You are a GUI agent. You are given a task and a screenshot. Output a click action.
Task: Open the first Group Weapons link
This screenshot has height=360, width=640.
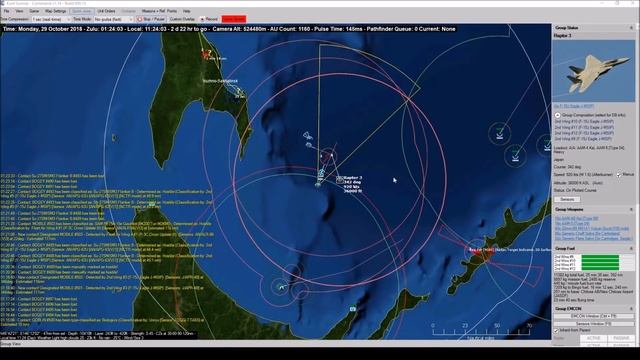click(576, 218)
